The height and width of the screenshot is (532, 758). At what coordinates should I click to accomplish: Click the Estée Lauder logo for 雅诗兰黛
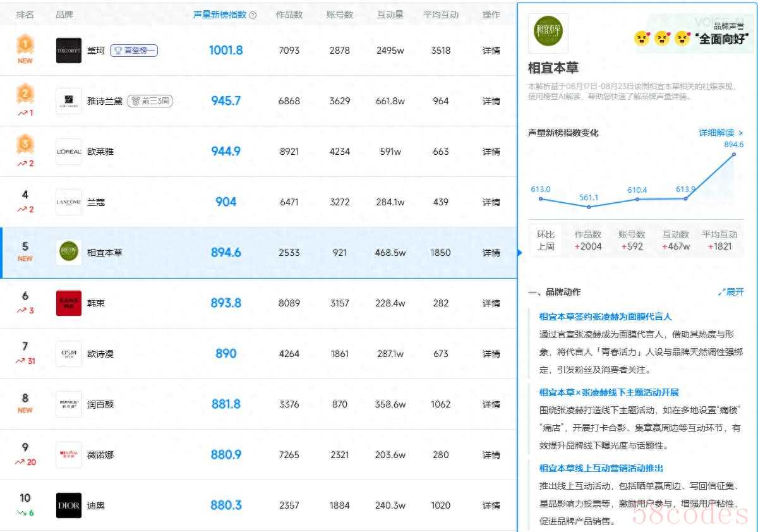[x=68, y=101]
